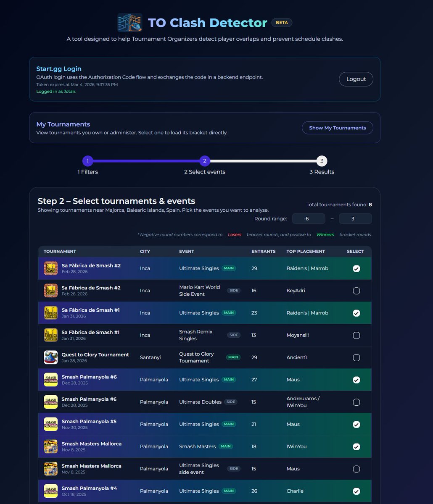The width and height of the screenshot is (433, 504).
Task: Click 'Logged in as Jotan.' status text
Action: tap(56, 91)
